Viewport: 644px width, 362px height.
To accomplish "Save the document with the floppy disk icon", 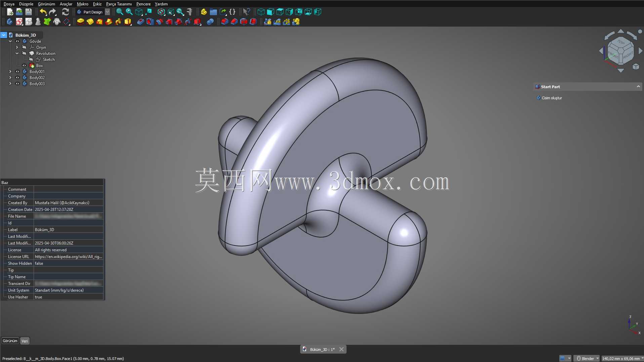I will 29,12.
